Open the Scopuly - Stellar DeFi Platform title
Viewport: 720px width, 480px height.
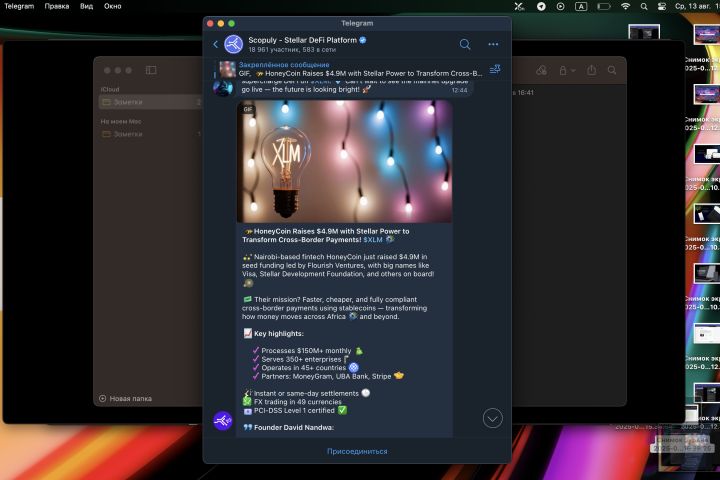tap(302, 40)
